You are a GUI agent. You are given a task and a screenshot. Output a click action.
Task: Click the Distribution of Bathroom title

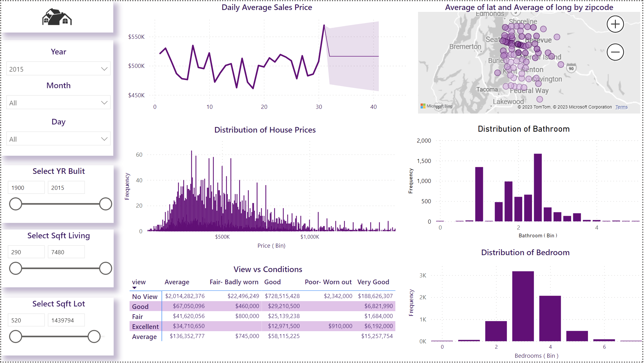[x=524, y=129]
